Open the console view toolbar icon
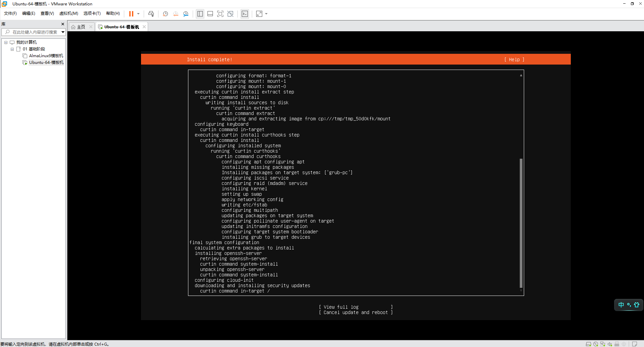644x347 pixels. pyautogui.click(x=245, y=14)
